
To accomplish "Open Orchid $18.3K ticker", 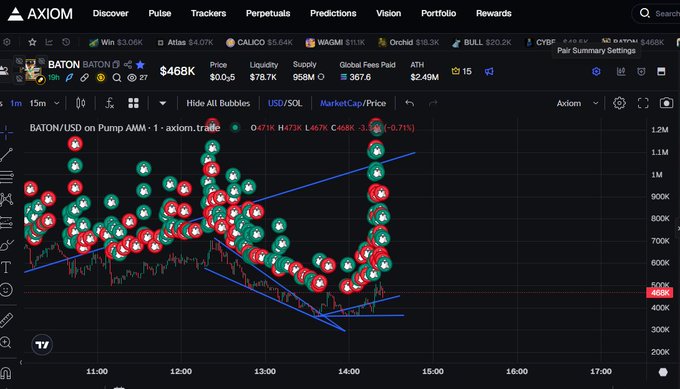I will [408, 42].
